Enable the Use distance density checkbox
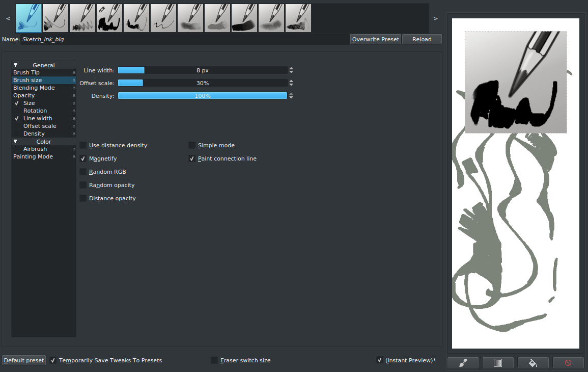Viewport: 588px width, 372px height. coord(83,145)
